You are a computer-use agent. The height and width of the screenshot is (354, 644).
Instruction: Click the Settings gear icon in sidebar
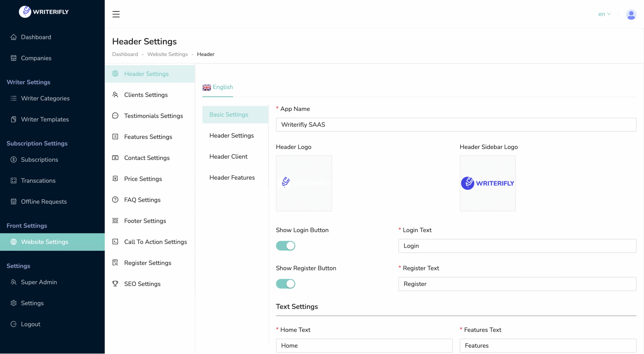tap(14, 303)
